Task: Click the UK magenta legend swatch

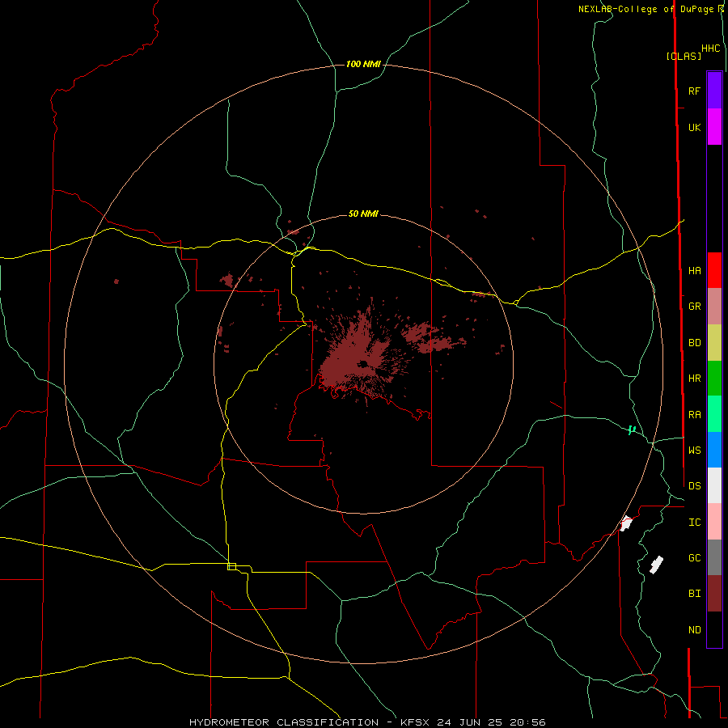Action: pyautogui.click(x=714, y=127)
